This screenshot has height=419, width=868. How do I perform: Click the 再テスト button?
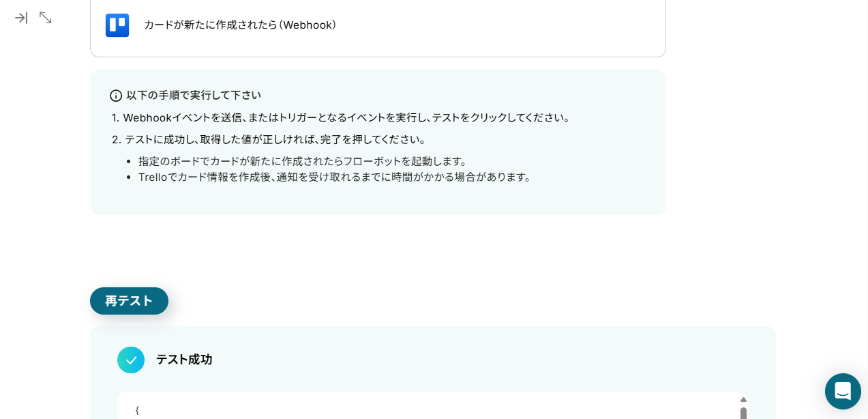pos(129,301)
